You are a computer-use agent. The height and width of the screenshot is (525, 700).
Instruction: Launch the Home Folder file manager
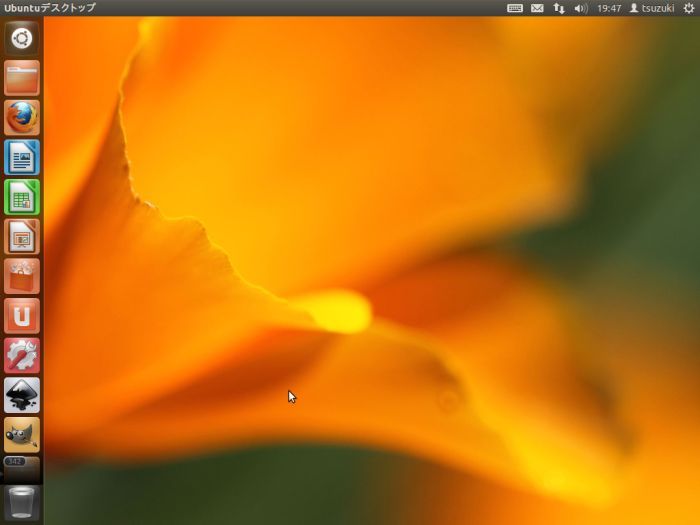pos(22,78)
